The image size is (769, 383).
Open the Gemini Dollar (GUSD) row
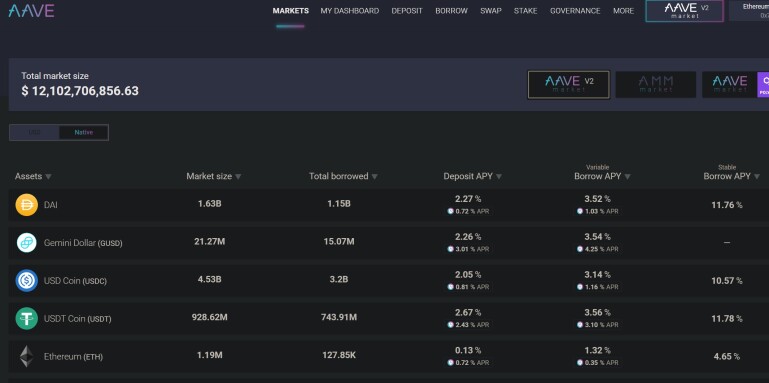[x=388, y=243]
